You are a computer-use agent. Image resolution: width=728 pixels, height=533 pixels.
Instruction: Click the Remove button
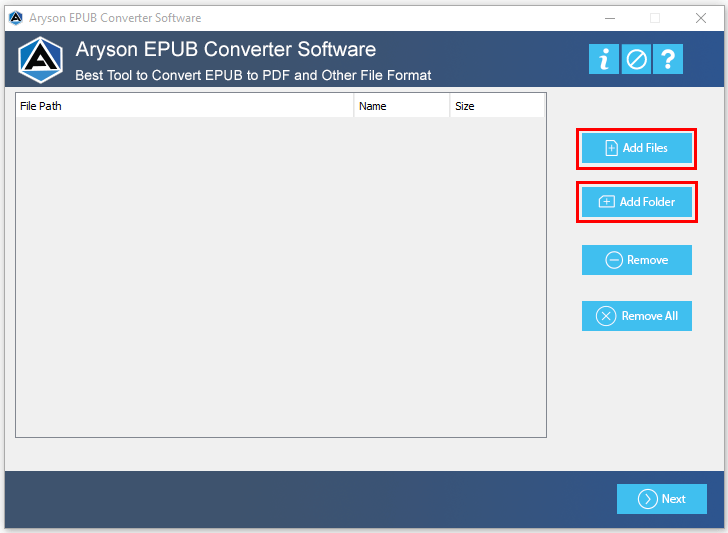click(x=637, y=260)
